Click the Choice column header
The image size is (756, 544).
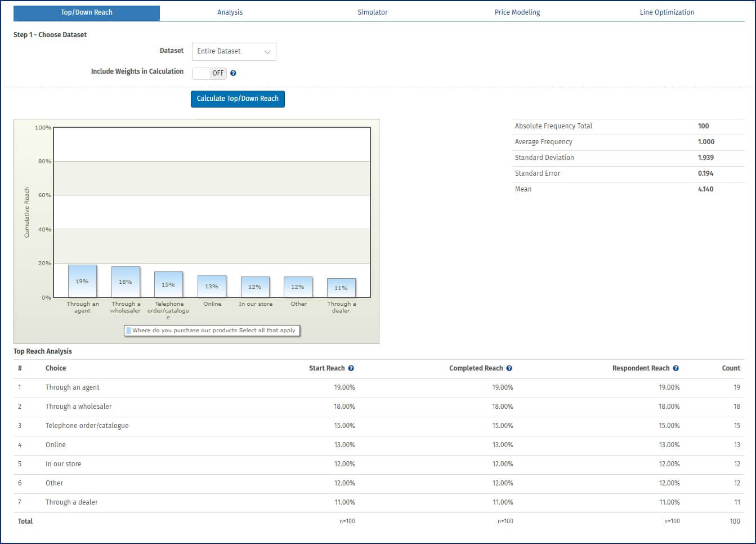tap(56, 368)
